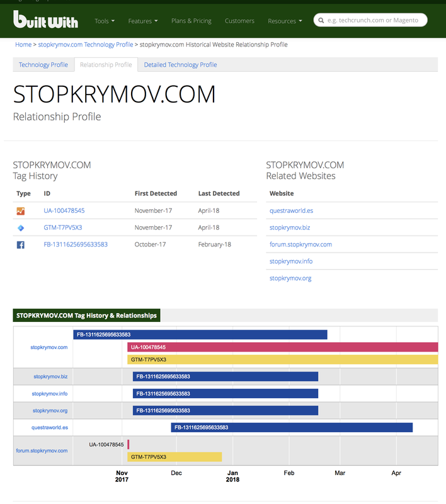The height and width of the screenshot is (504, 446).
Task: Open the FB-1311625695633583 tag ID link
Action: coord(76,244)
